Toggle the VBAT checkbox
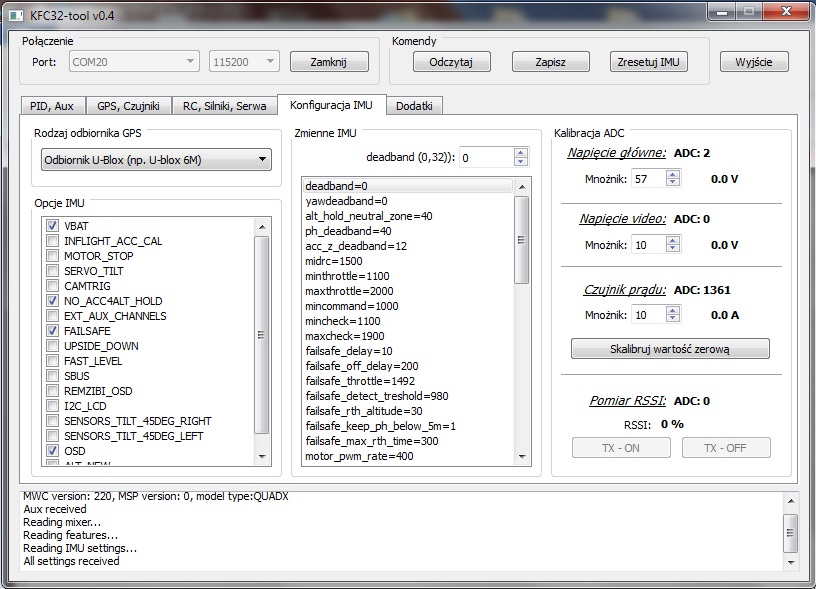The image size is (816, 589). (53, 226)
